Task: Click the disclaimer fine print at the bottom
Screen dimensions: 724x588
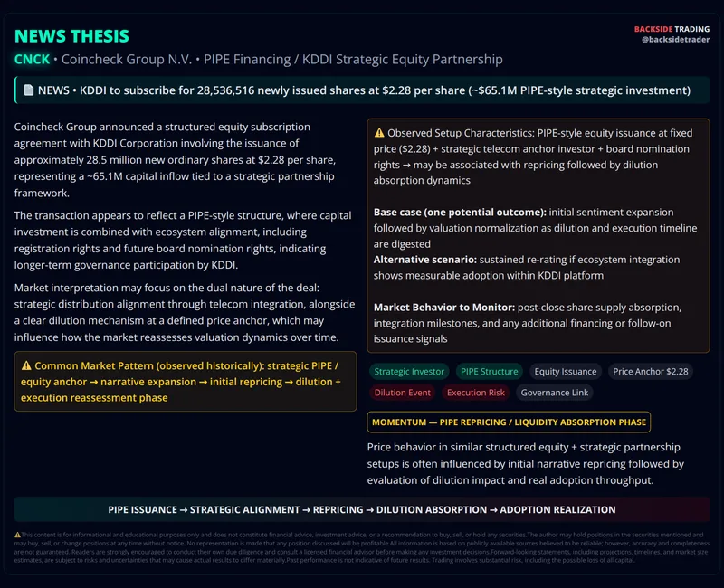Action: 362,547
